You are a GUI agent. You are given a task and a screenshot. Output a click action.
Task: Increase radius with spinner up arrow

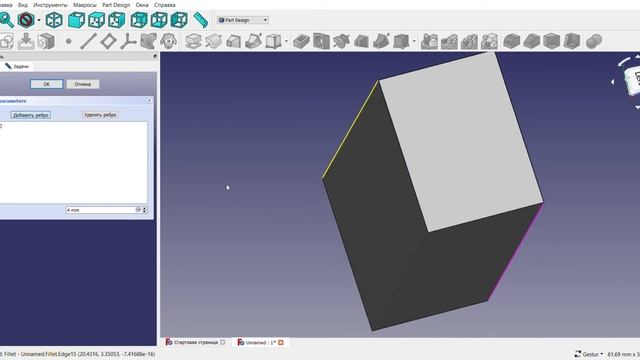point(144,208)
